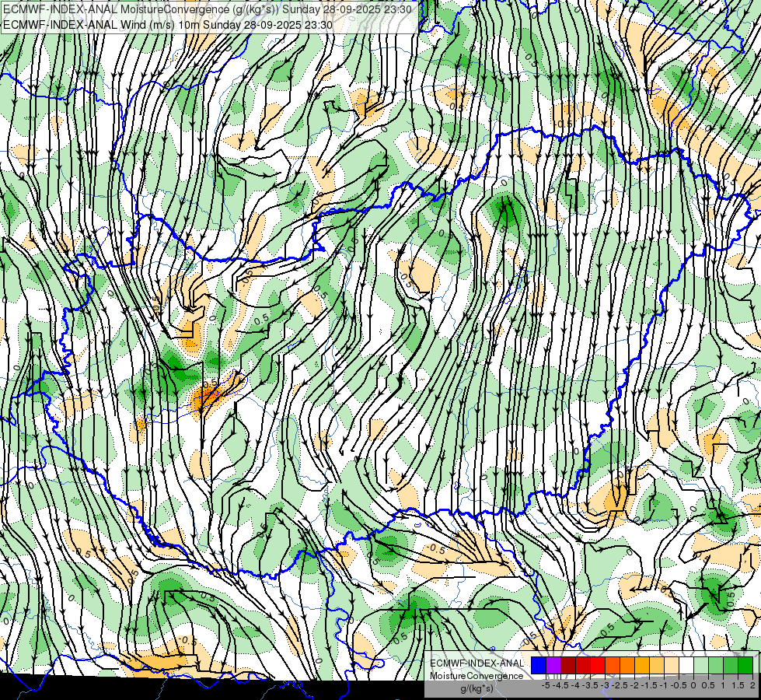Image resolution: width=761 pixels, height=700 pixels.
Task: Click the legend tick value -1
Action: (664, 685)
